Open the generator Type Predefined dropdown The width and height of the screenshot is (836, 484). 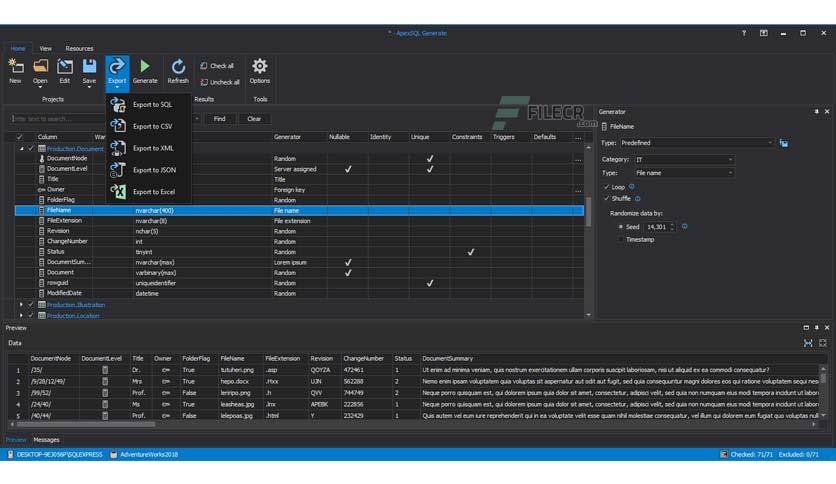pyautogui.click(x=696, y=143)
